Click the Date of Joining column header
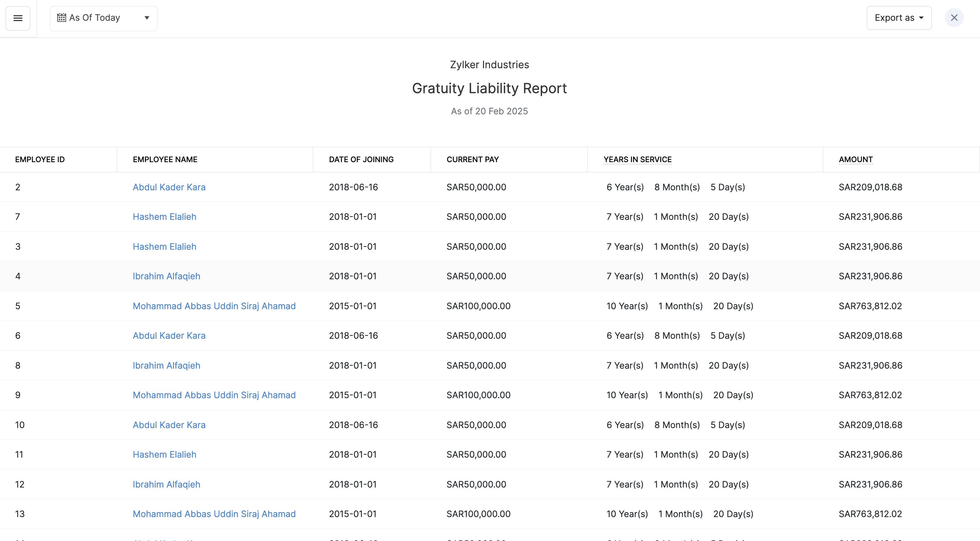The width and height of the screenshot is (980, 541). coord(361,159)
